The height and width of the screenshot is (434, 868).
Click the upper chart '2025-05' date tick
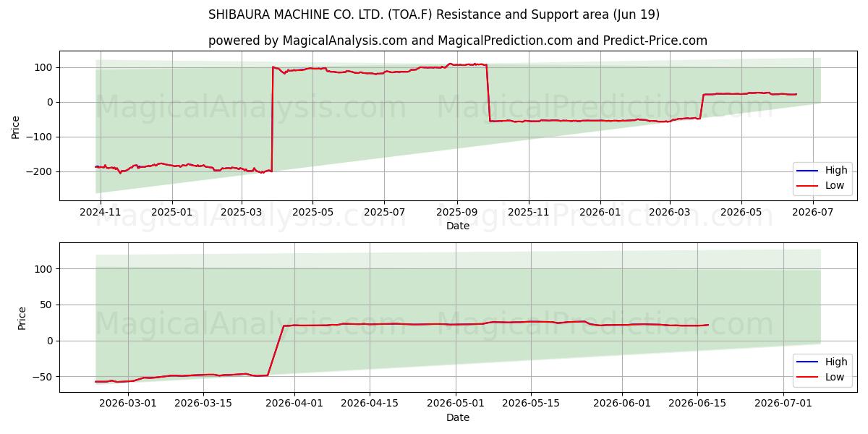pyautogui.click(x=312, y=212)
